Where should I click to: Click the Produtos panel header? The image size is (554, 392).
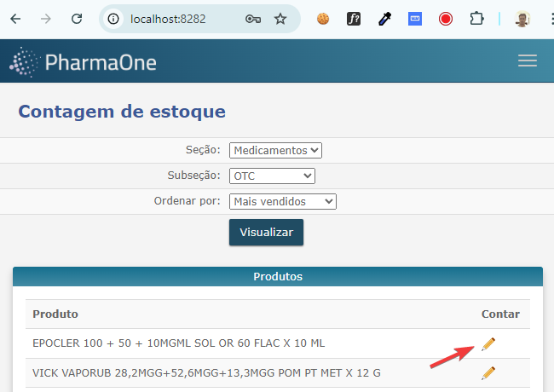[278, 276]
